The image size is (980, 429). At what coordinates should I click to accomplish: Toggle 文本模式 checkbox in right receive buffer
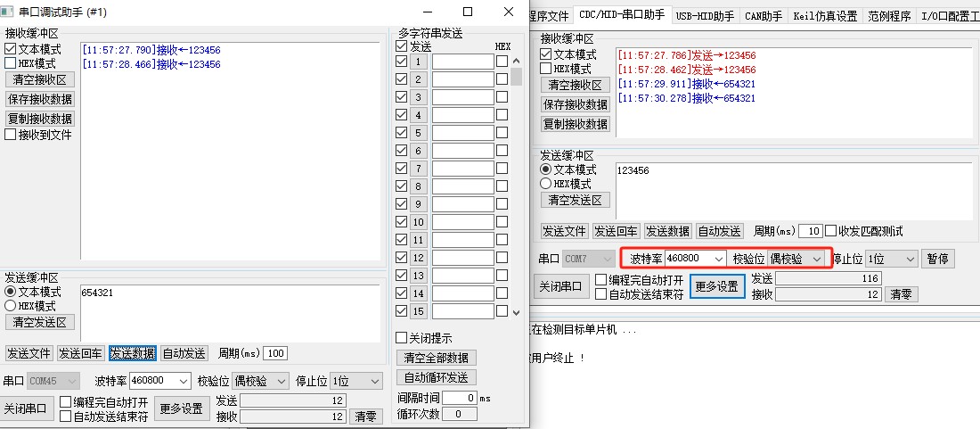tap(546, 54)
